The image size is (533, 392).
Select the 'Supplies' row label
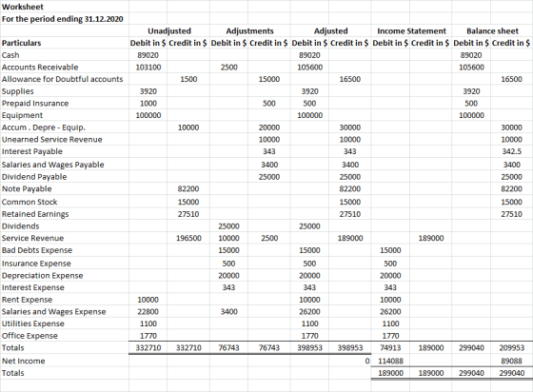[18, 91]
